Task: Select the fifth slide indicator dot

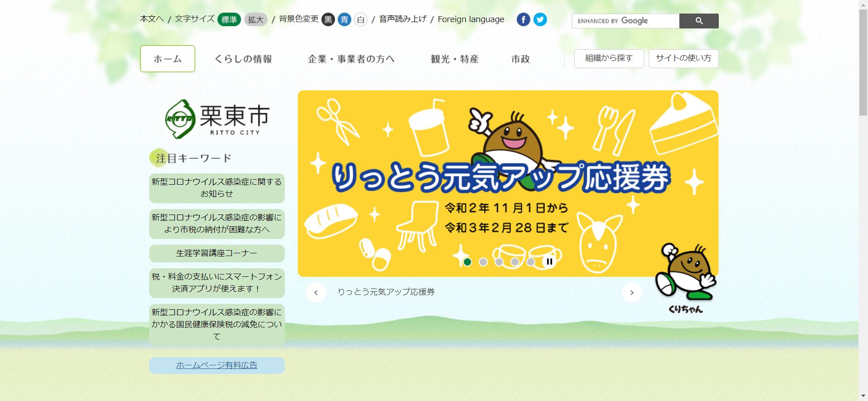Action: coord(531,262)
